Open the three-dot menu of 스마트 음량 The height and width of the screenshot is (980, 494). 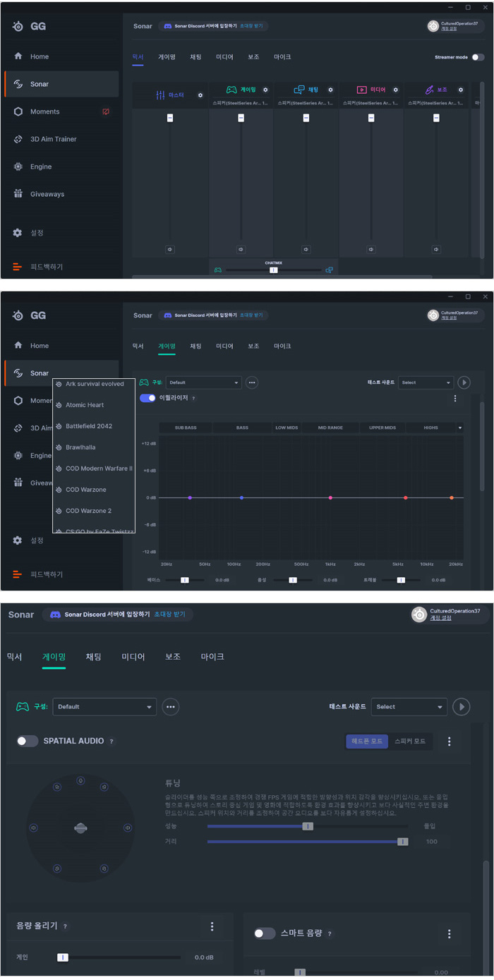point(450,933)
